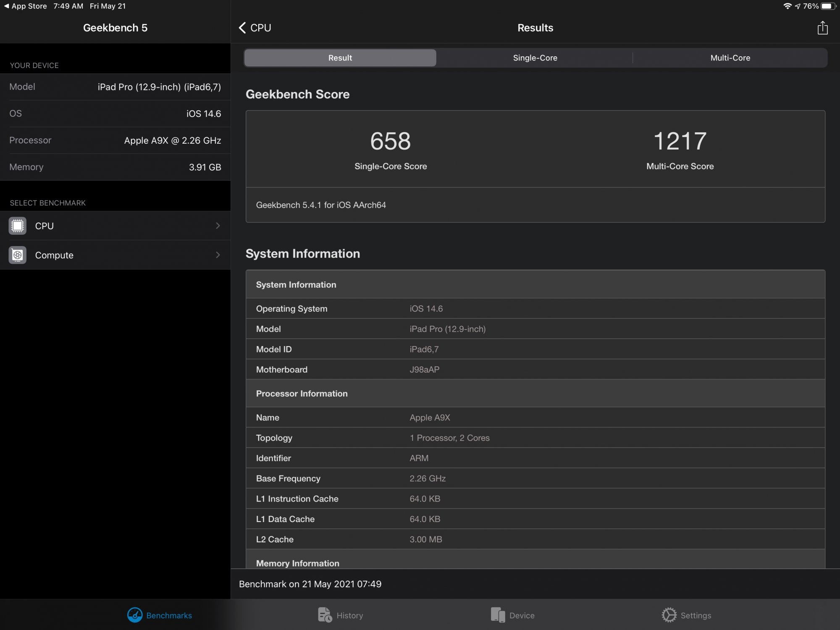This screenshot has width=840, height=630.
Task: Tap the CPU back button text
Action: tap(260, 28)
